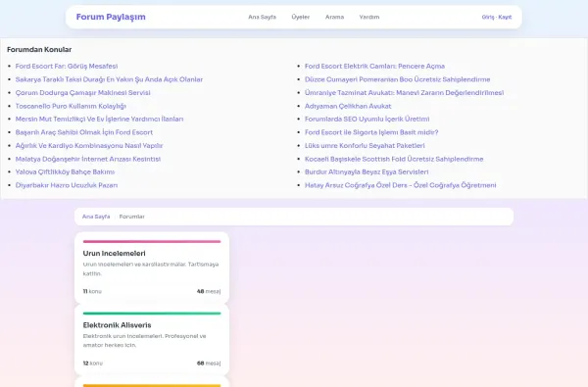588x387 pixels.
Task: Open Forumlarda SEO Uyumlu İçerik Üretimi
Action: point(367,119)
